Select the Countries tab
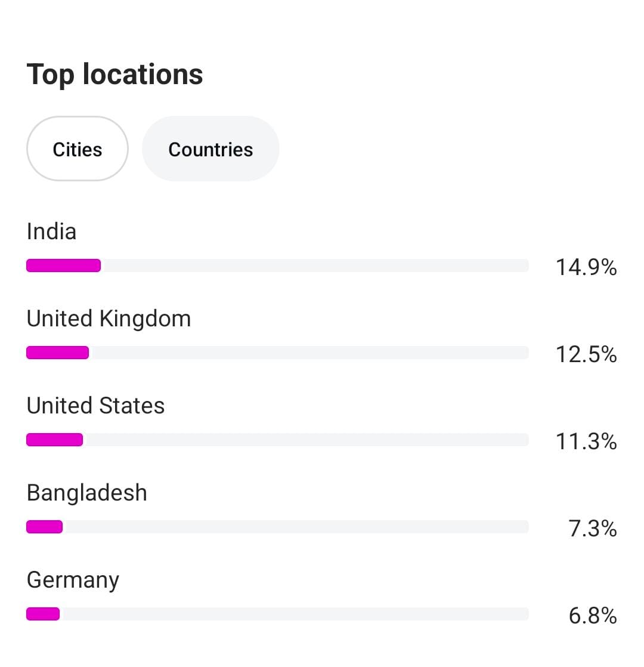 (x=210, y=149)
